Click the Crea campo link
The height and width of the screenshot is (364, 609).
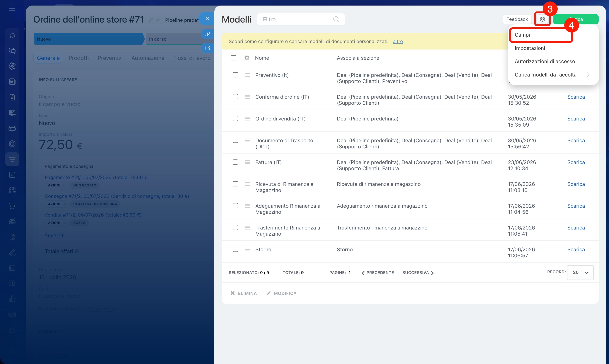[x=102, y=309]
